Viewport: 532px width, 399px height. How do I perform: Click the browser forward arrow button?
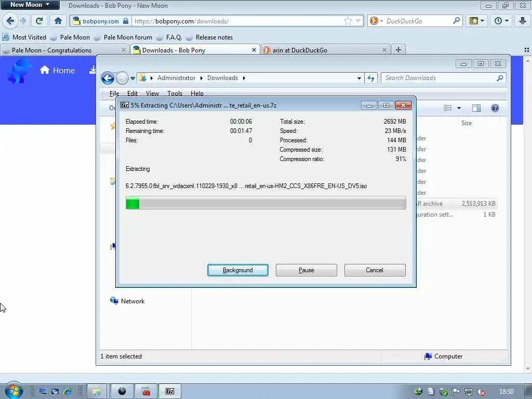23,21
